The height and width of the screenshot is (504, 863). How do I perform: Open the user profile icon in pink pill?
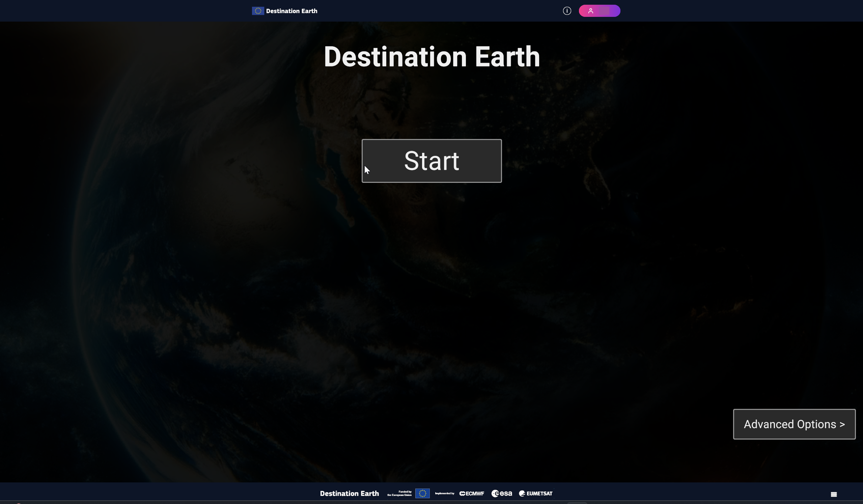pos(590,11)
